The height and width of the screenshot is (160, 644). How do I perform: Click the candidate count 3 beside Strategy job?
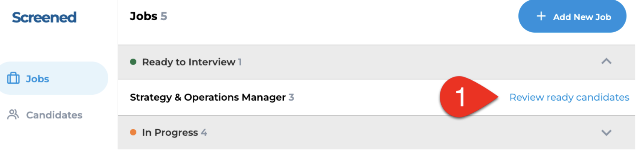291,97
